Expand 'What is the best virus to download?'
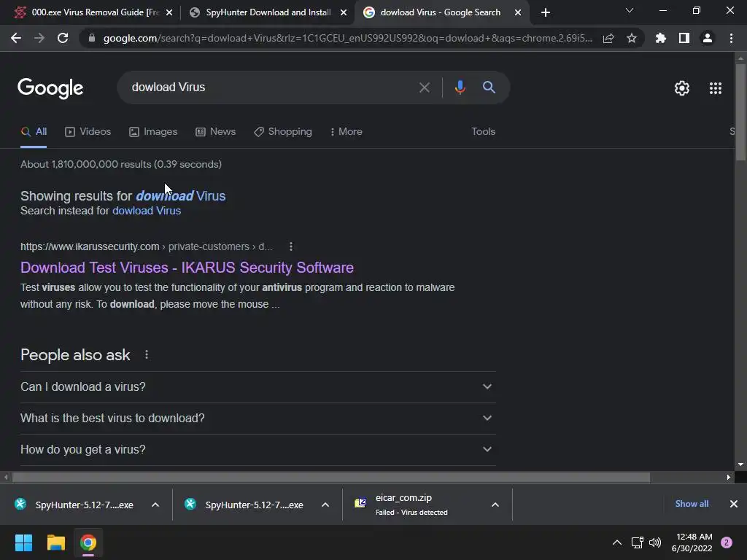 pyautogui.click(x=258, y=418)
